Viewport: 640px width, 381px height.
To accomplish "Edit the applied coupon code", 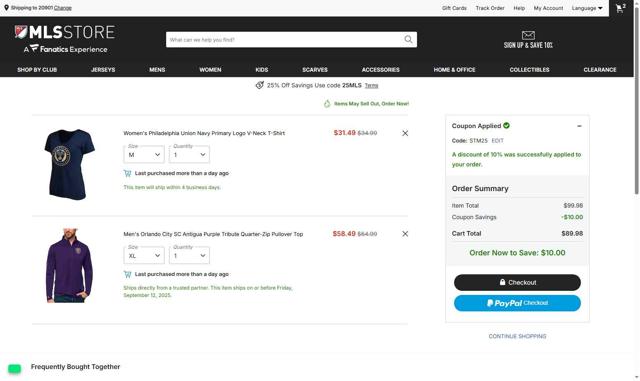I will (x=497, y=140).
